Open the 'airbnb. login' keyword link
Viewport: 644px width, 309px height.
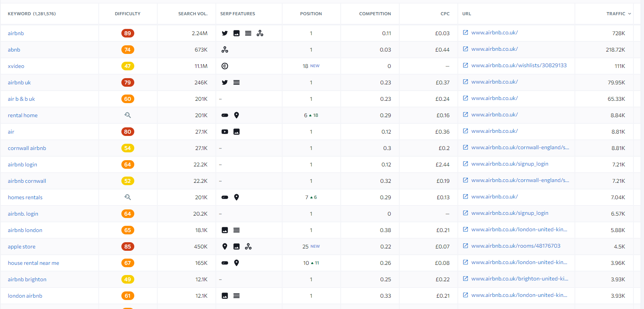[23, 214]
